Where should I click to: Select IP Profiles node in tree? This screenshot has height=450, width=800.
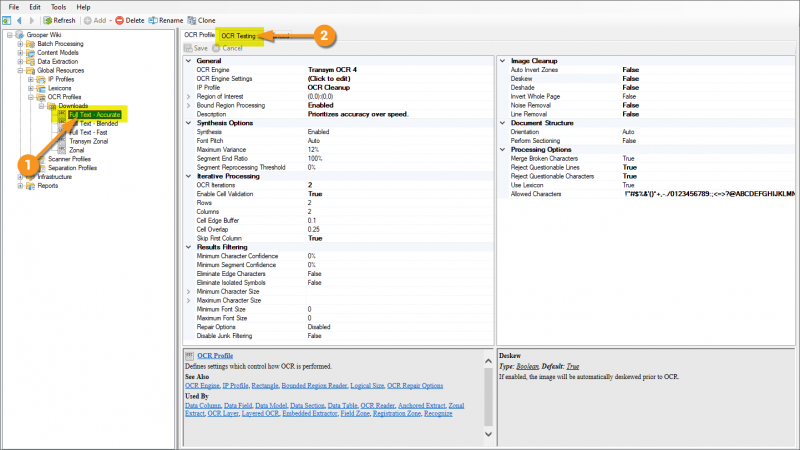tap(61, 79)
